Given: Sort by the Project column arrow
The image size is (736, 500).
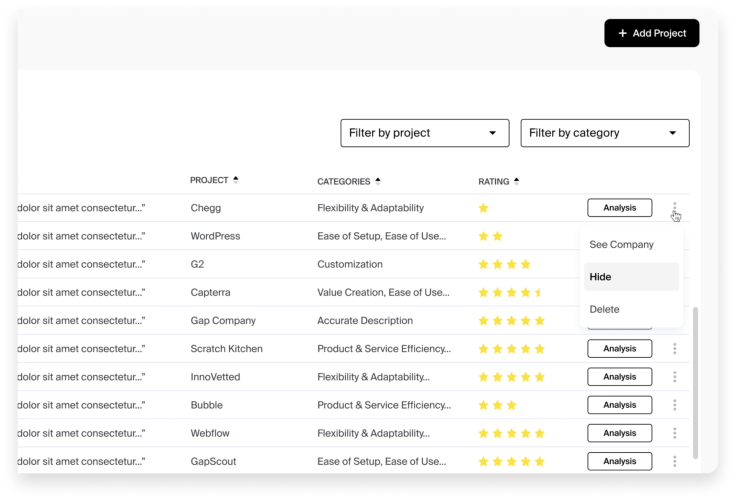Looking at the screenshot, I should (x=236, y=180).
